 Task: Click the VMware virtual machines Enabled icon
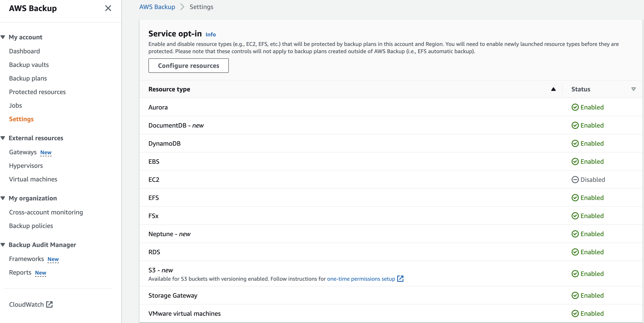pos(575,313)
